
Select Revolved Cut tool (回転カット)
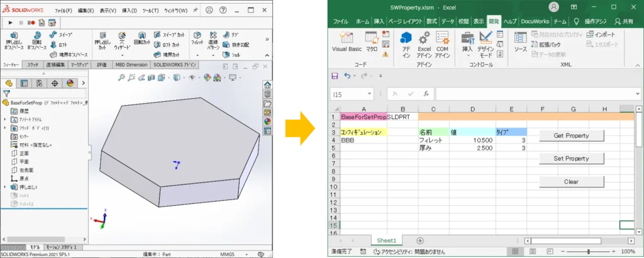tap(142, 38)
